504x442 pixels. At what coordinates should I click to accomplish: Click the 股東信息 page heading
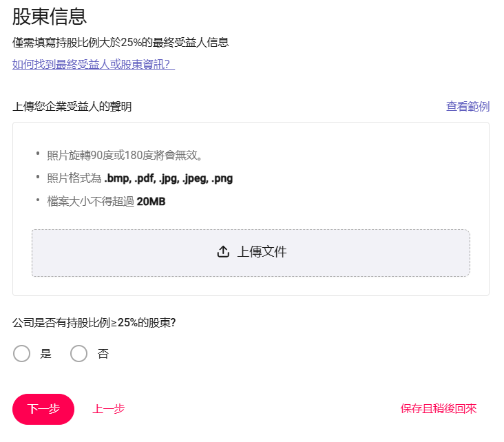point(50,17)
